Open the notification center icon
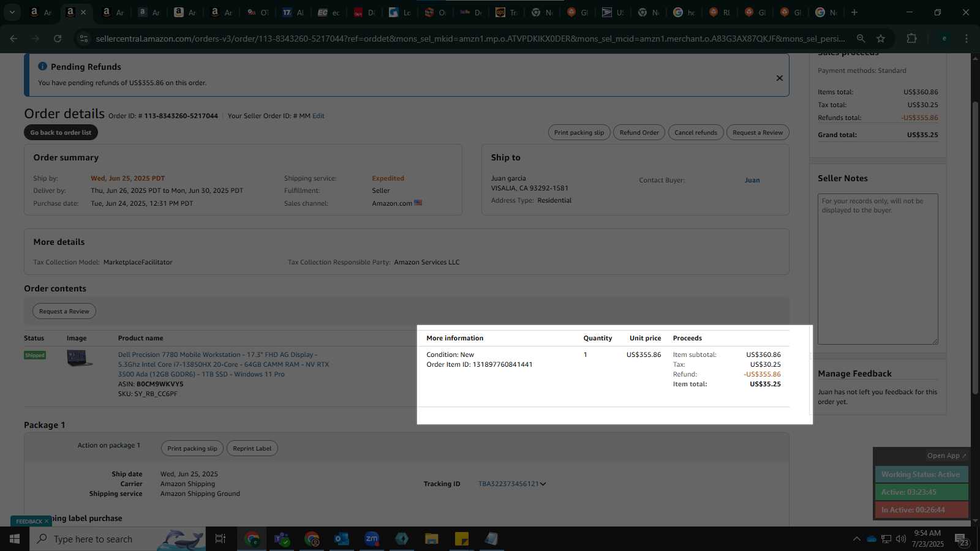 point(962,539)
